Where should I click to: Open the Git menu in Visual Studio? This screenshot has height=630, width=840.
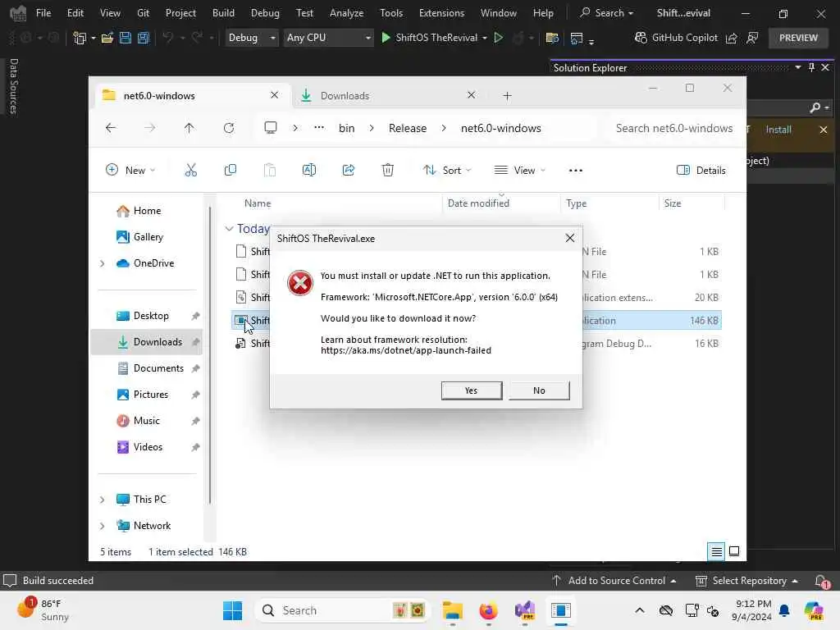pos(143,13)
